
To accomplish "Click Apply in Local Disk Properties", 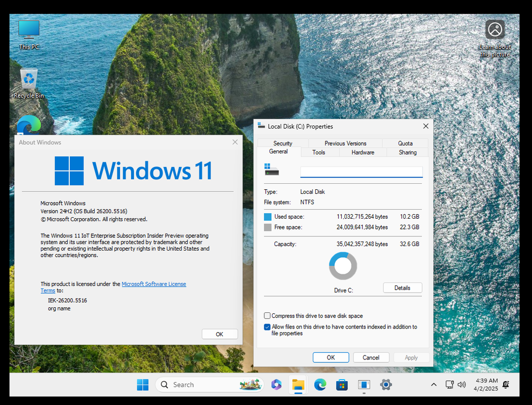I will pos(411,357).
